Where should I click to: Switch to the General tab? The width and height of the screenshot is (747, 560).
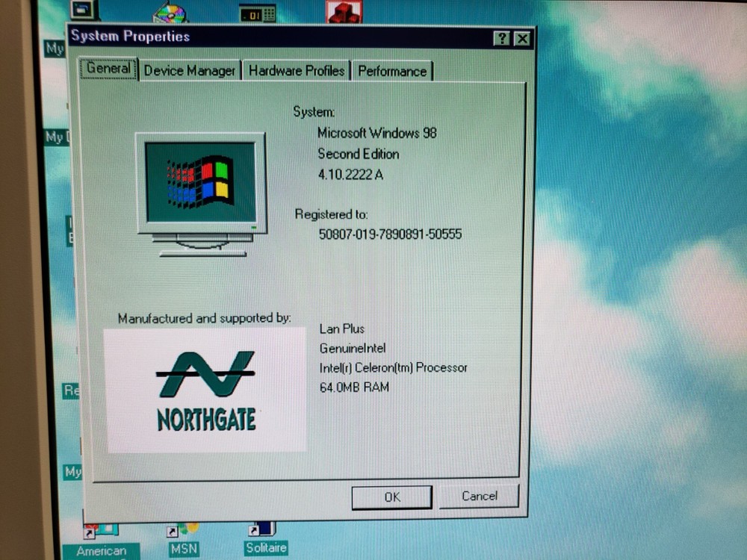coord(108,69)
